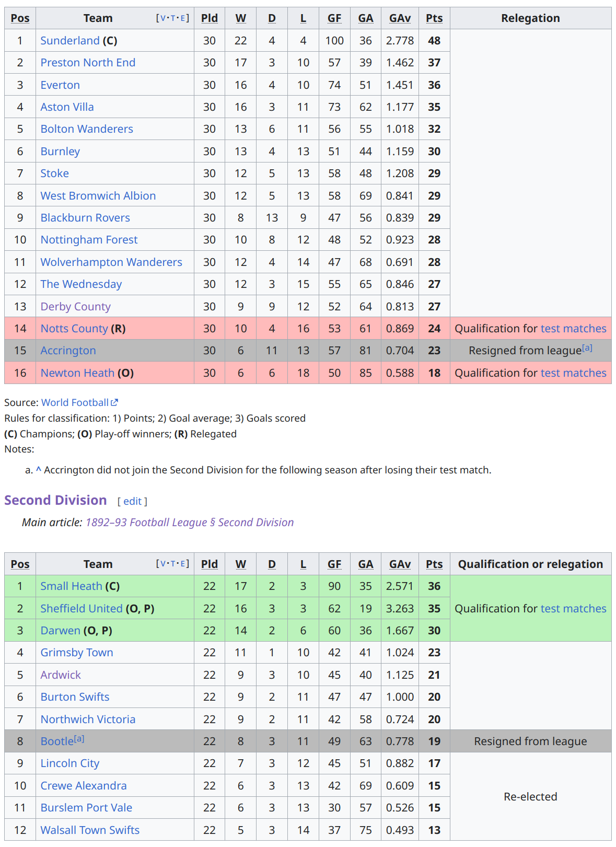Open World Football source link
The image size is (616, 847).
click(x=75, y=402)
